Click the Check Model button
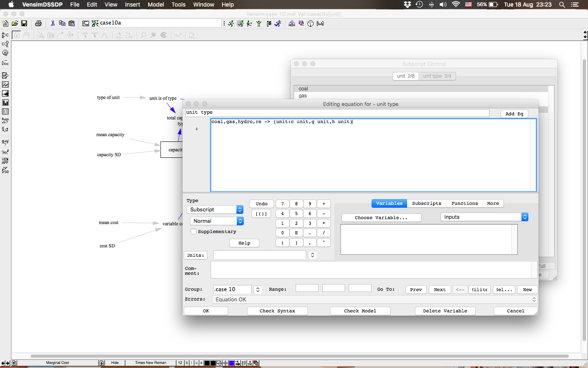This screenshot has width=588, height=368. coord(360,311)
